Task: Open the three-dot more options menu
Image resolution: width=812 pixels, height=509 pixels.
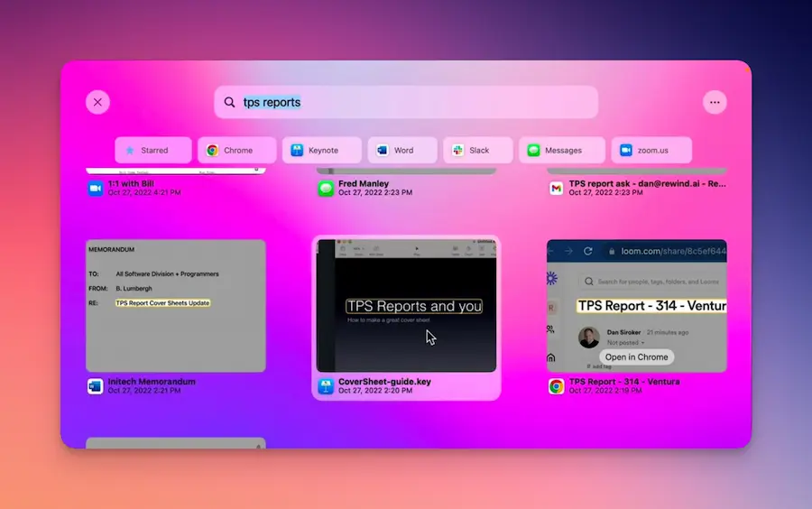Action: pos(715,103)
